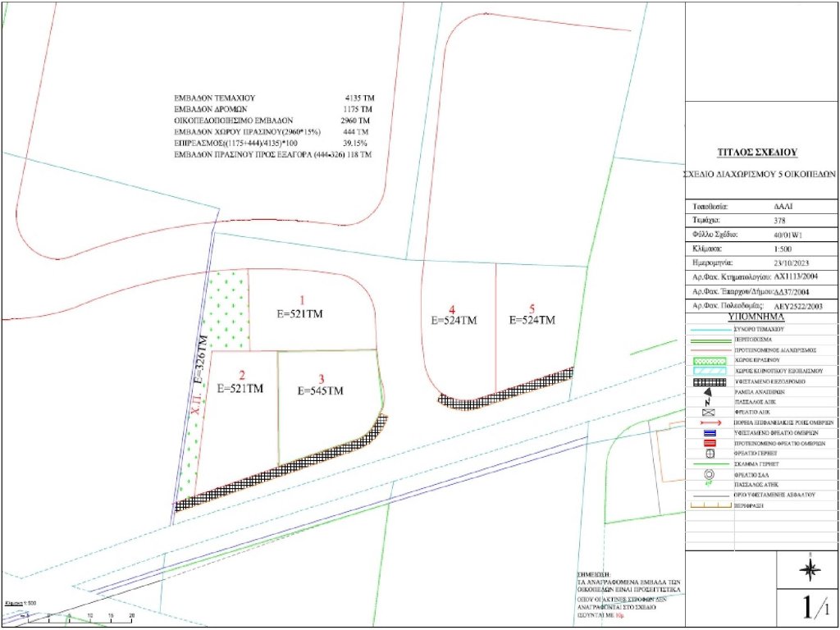Click the green ΠΑΣΣΑΛΟΣ ΑΤΗΚ legend symbol
The height and width of the screenshot is (630, 840).
(x=708, y=484)
